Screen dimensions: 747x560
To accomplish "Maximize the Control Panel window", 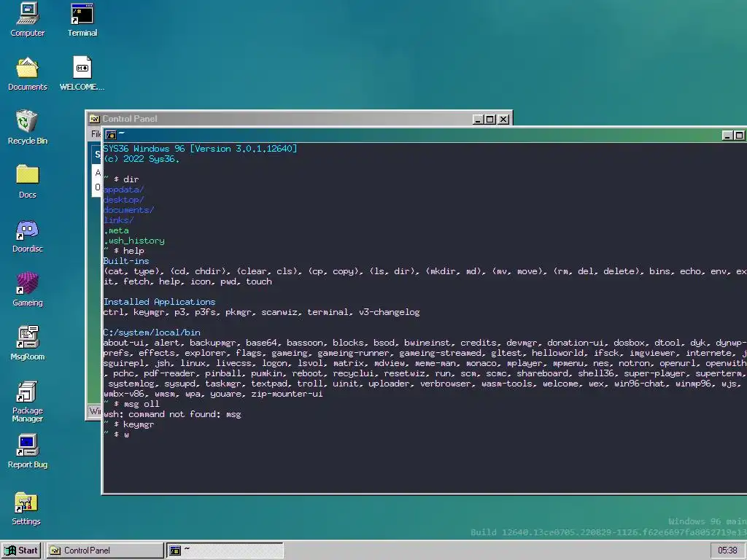I will click(489, 120).
